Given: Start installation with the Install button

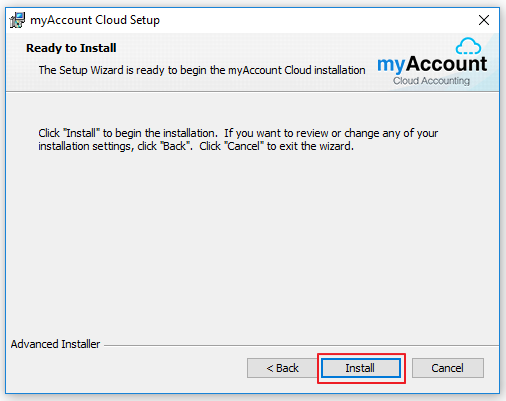Looking at the screenshot, I should (x=361, y=368).
